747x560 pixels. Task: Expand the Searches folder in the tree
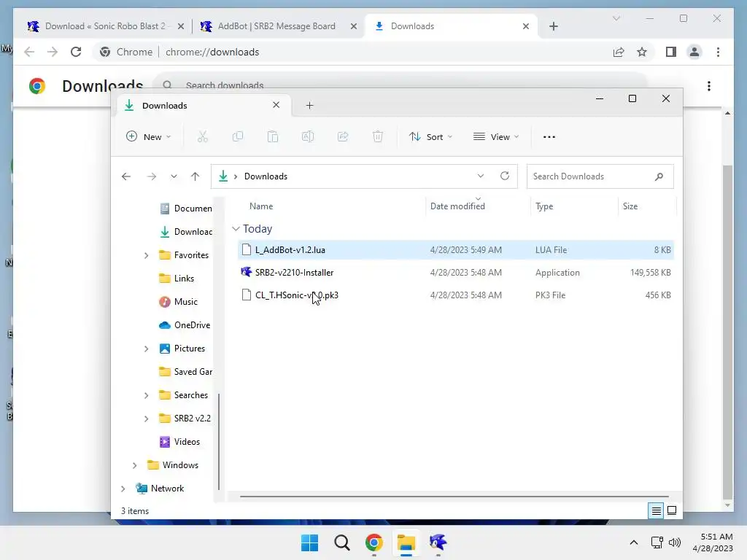coord(146,395)
